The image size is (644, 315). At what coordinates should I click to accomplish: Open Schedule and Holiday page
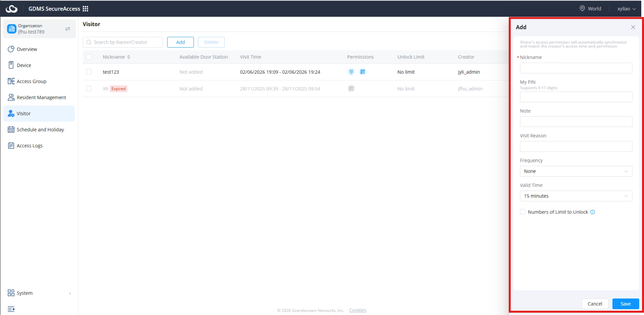(39, 129)
